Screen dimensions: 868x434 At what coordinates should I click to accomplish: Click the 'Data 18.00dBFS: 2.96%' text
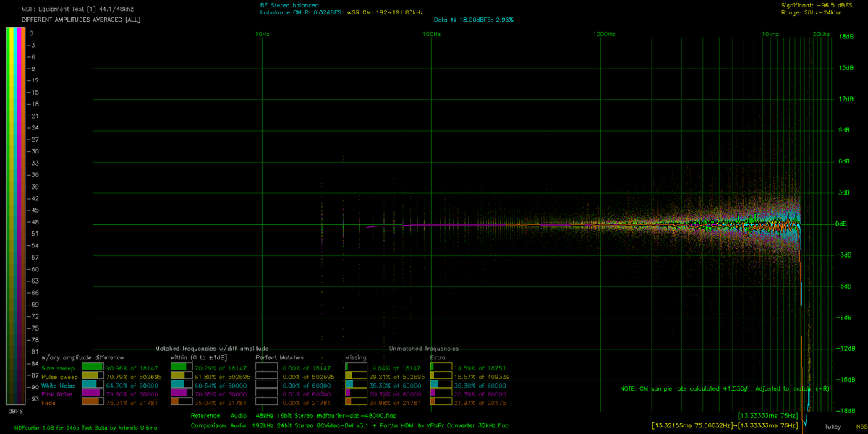(x=472, y=20)
